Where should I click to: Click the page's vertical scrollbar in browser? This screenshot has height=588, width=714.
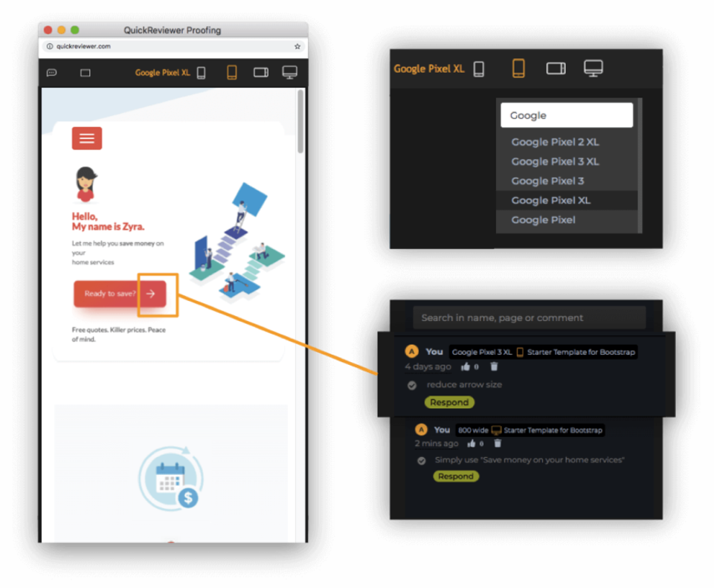tap(300, 121)
